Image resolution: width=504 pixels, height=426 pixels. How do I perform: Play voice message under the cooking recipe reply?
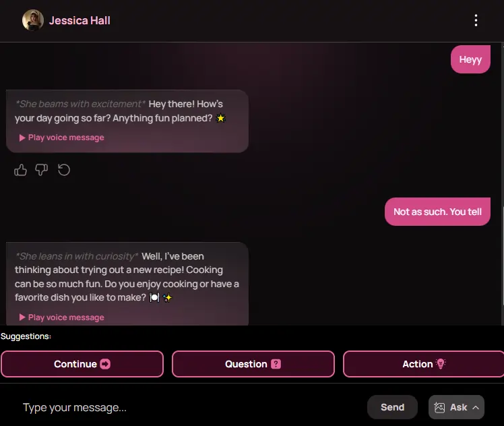coord(61,317)
